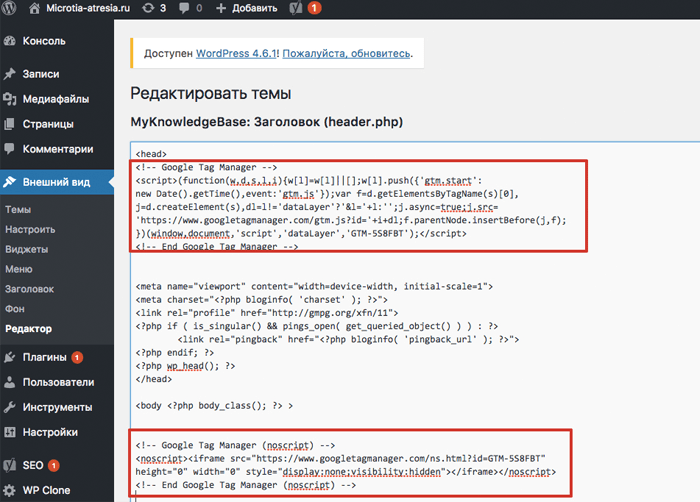
Task: Click the Медиафайлы media icon
Action: coord(9,99)
